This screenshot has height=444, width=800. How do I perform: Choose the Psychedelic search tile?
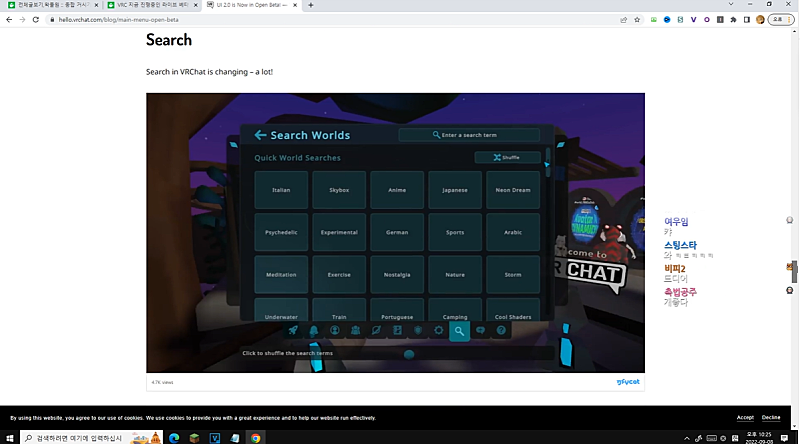point(281,232)
